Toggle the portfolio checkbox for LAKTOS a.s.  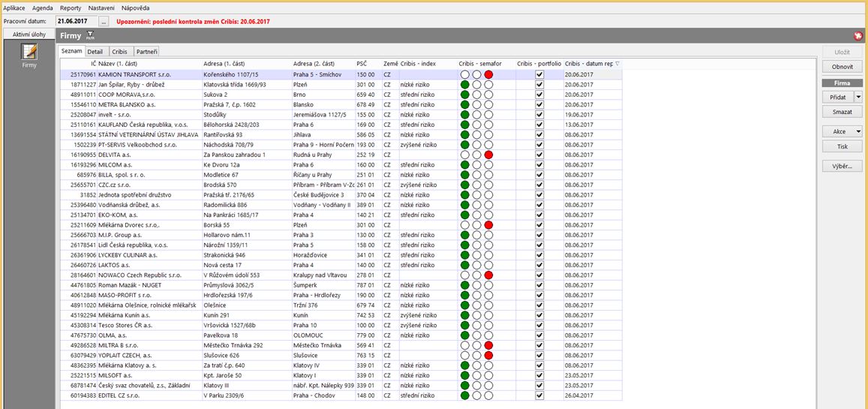pyautogui.click(x=539, y=265)
